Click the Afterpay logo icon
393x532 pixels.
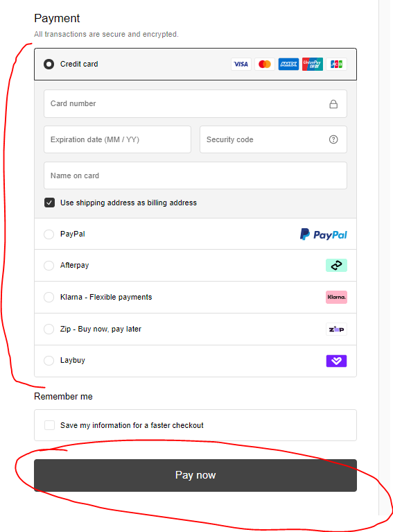(336, 266)
